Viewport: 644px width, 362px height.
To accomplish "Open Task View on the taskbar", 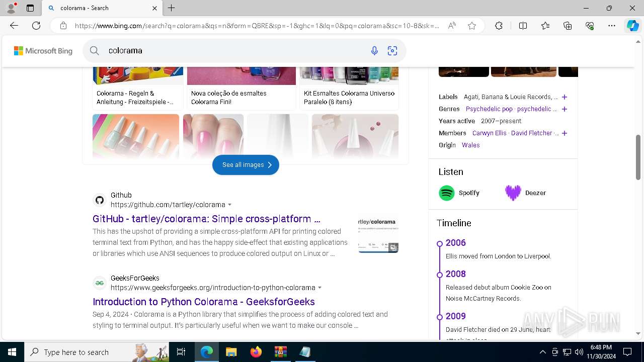I will 182,352.
